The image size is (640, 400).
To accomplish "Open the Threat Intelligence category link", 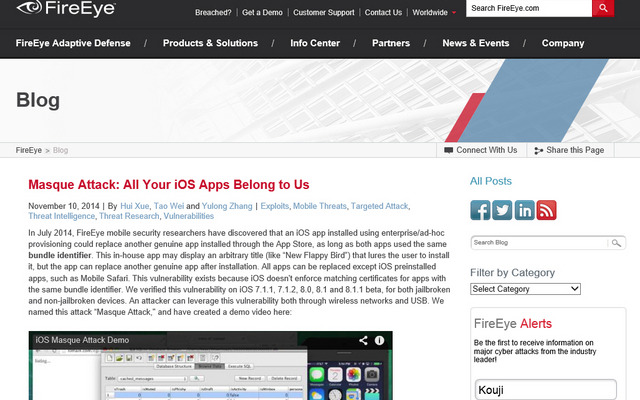I will tap(62, 216).
